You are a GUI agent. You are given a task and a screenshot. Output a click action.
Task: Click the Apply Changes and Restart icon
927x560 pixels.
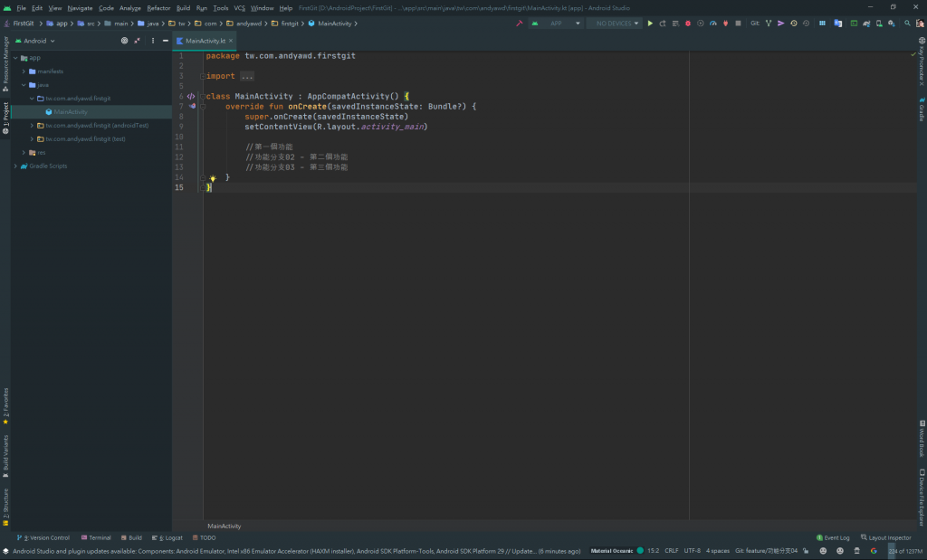pos(663,24)
